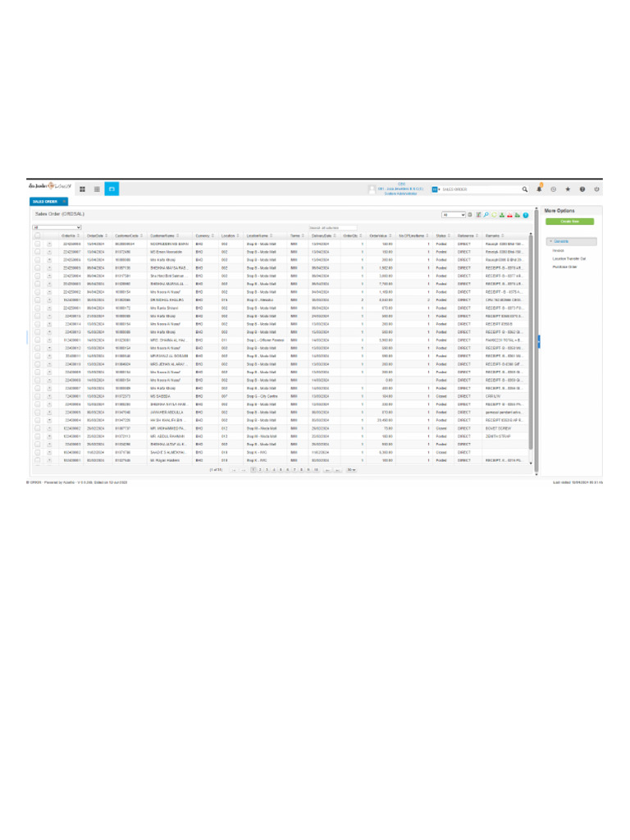This screenshot has height=840, width=630.
Task: Focus the SALES ORDER top search field
Action: pyautogui.click(x=481, y=189)
